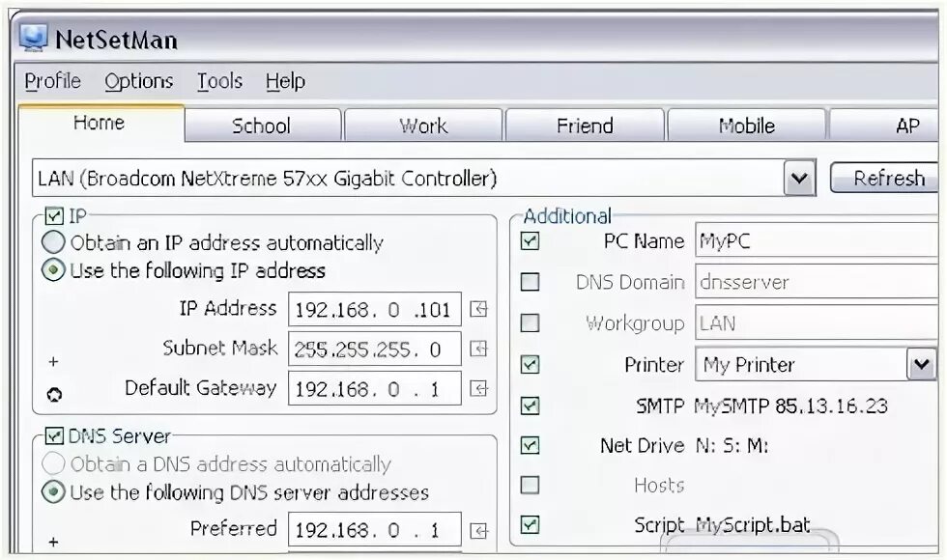Open the Help menu
This screenshot has width=947, height=560.
pos(285,81)
